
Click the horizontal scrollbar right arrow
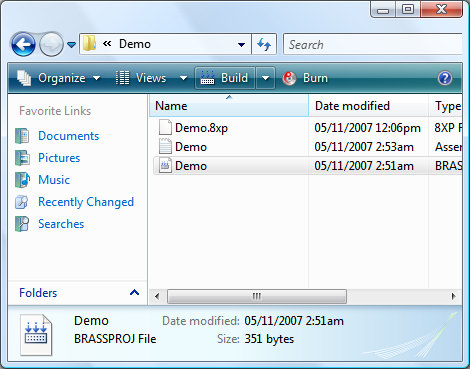tap(453, 296)
